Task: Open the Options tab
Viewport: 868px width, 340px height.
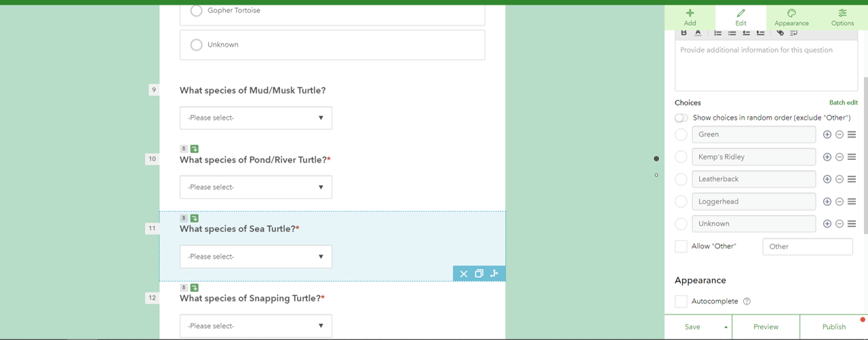Action: 842,18
